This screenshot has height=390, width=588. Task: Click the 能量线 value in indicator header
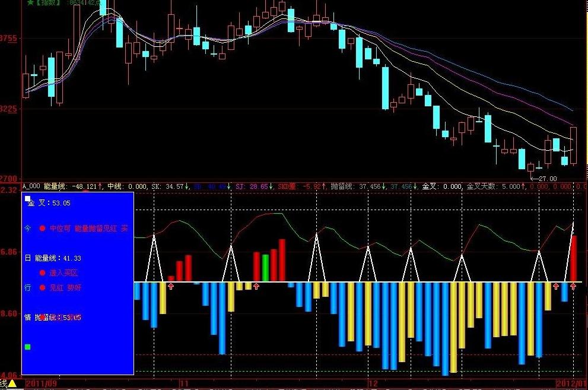click(x=85, y=186)
